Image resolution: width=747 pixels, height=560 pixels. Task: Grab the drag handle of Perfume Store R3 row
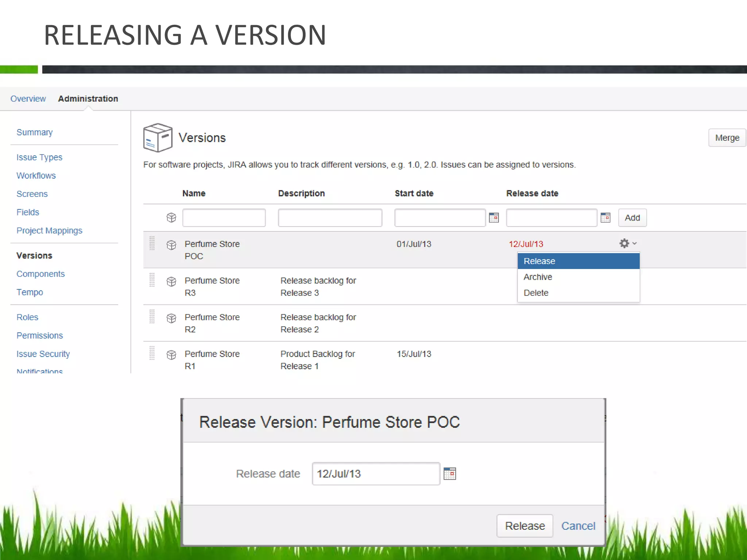152,280
